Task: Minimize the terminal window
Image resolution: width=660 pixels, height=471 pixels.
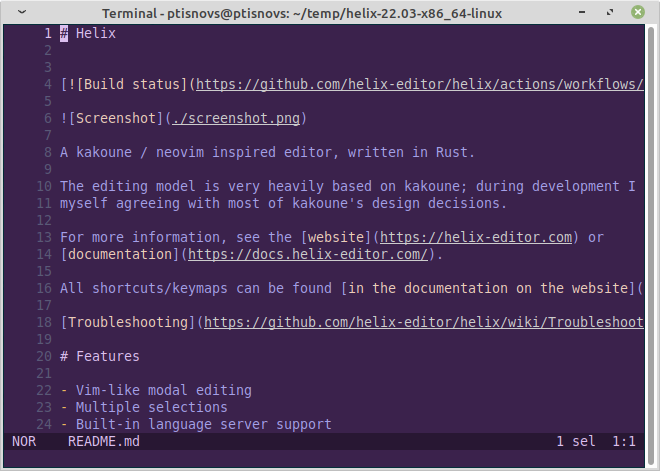Action: 582,12
